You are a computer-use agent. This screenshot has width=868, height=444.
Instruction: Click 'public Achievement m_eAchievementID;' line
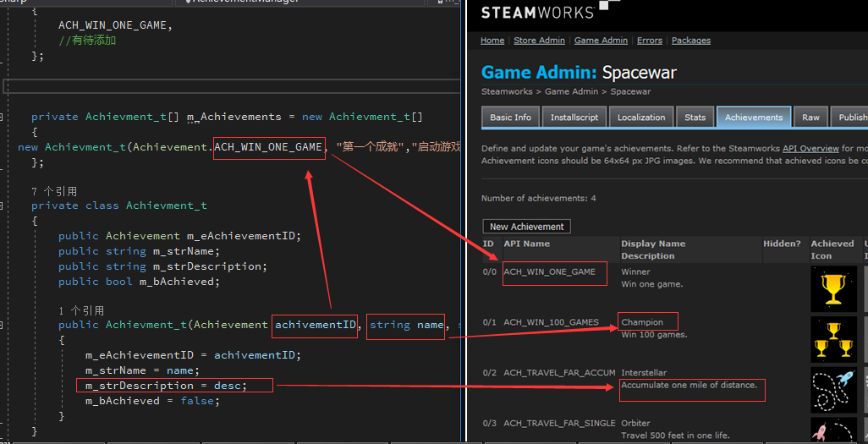(x=180, y=236)
